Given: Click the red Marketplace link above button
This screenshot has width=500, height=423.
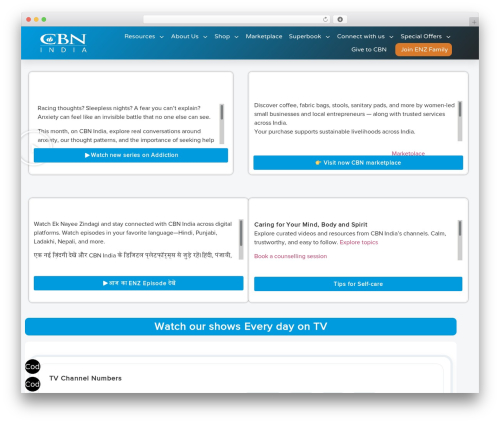Looking at the screenshot, I should click(408, 153).
